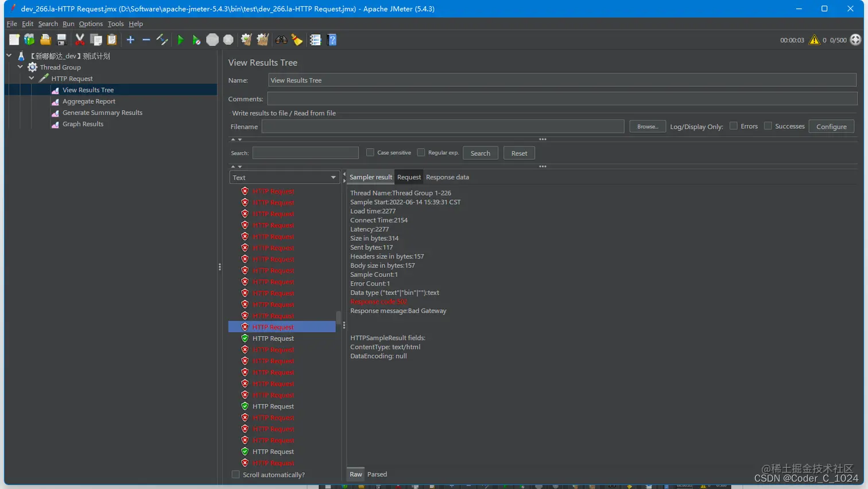Click the Collapse all minus icon
Viewport: 868px width, 489px height.
(146, 40)
